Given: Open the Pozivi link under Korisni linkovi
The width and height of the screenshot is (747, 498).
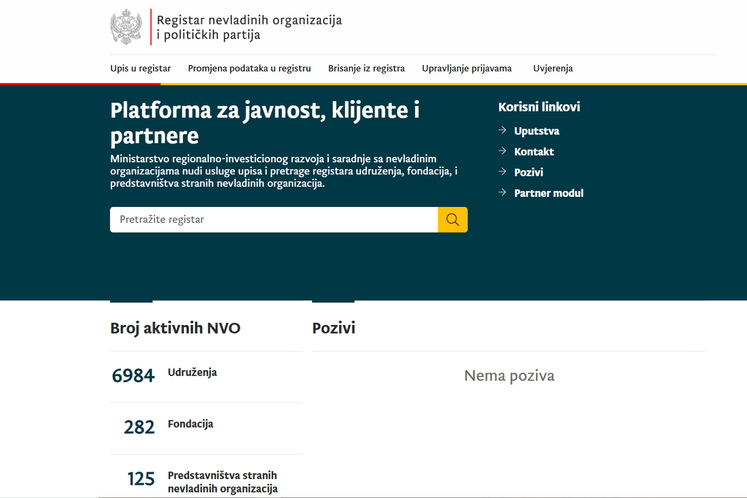Looking at the screenshot, I should click(529, 173).
